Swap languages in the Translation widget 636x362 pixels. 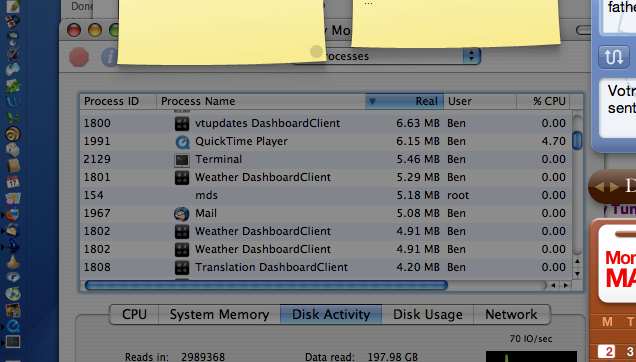coord(613,57)
